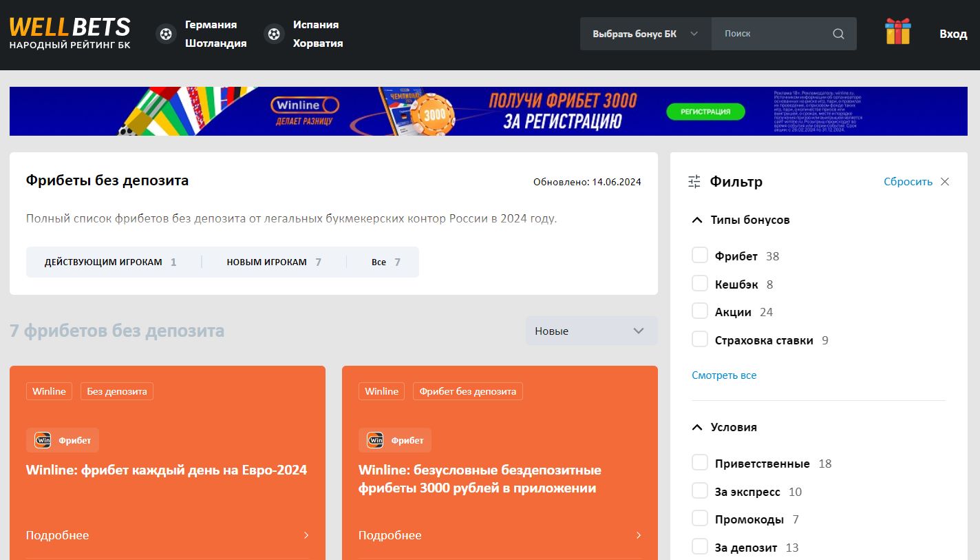Check the Приветственные condition
Image resolution: width=980 pixels, height=560 pixels.
(700, 463)
